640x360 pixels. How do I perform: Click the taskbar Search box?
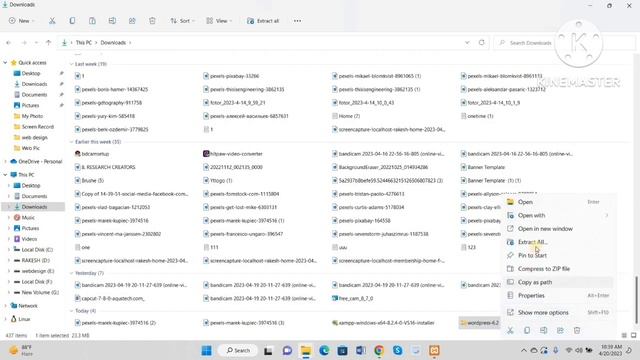click(x=238, y=351)
